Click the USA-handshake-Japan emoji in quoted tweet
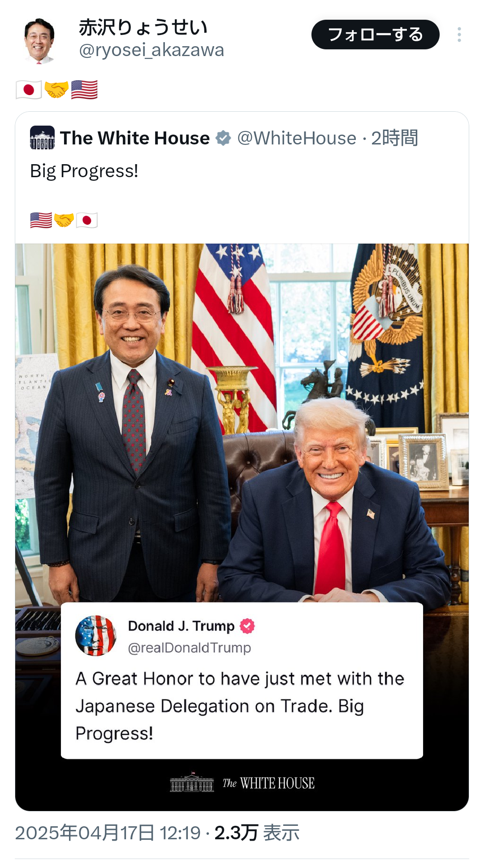This screenshot has width=484, height=868. 64,220
